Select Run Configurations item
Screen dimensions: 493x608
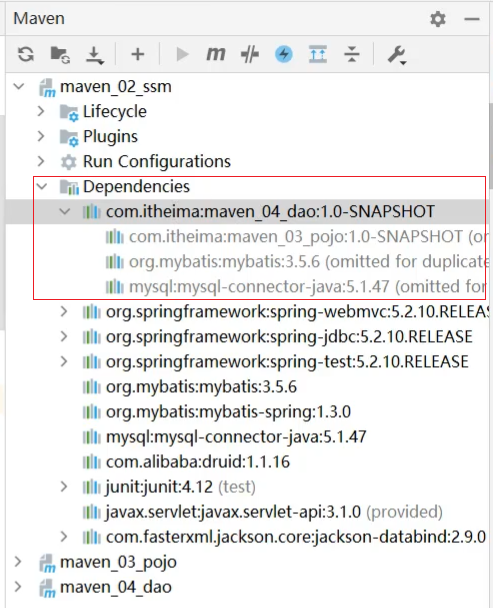[156, 161]
